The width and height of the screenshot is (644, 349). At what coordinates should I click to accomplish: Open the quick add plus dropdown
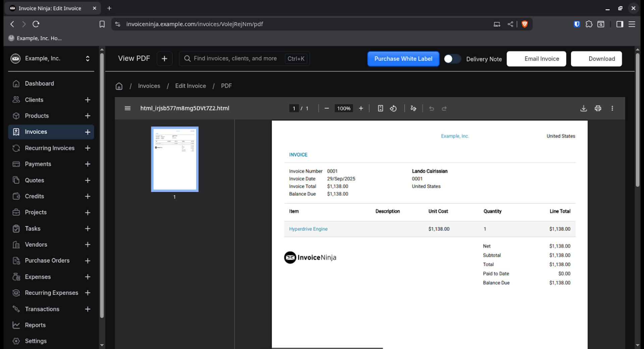coord(164,59)
